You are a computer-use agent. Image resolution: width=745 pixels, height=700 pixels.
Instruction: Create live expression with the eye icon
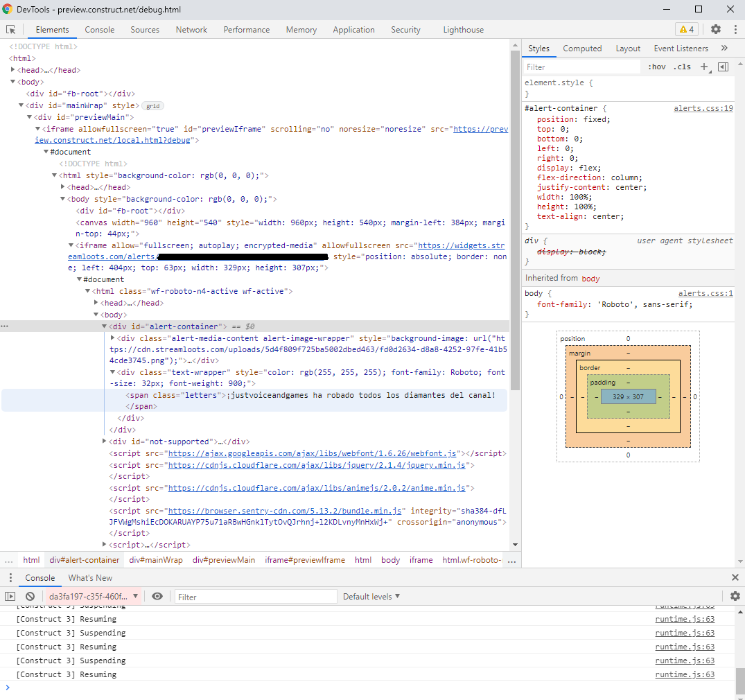(x=157, y=597)
